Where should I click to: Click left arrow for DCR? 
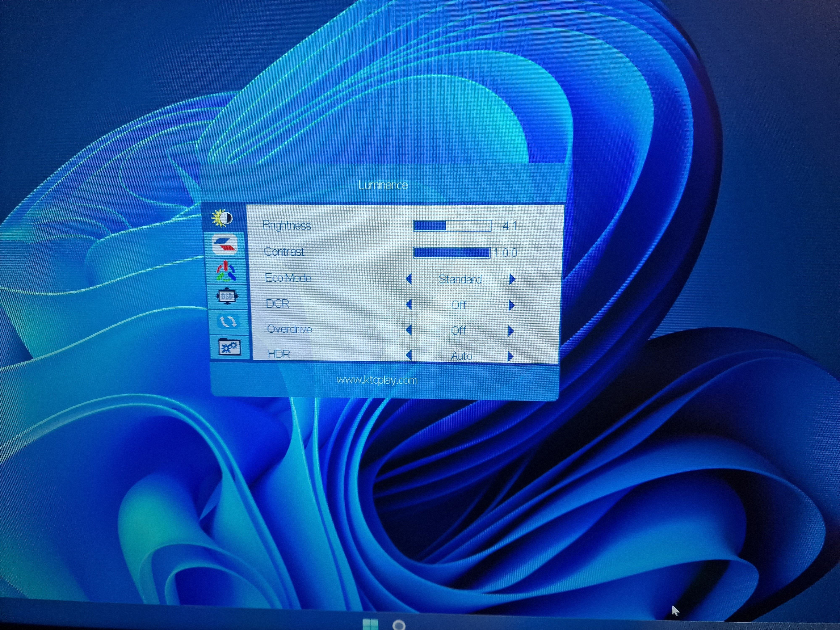tap(409, 304)
